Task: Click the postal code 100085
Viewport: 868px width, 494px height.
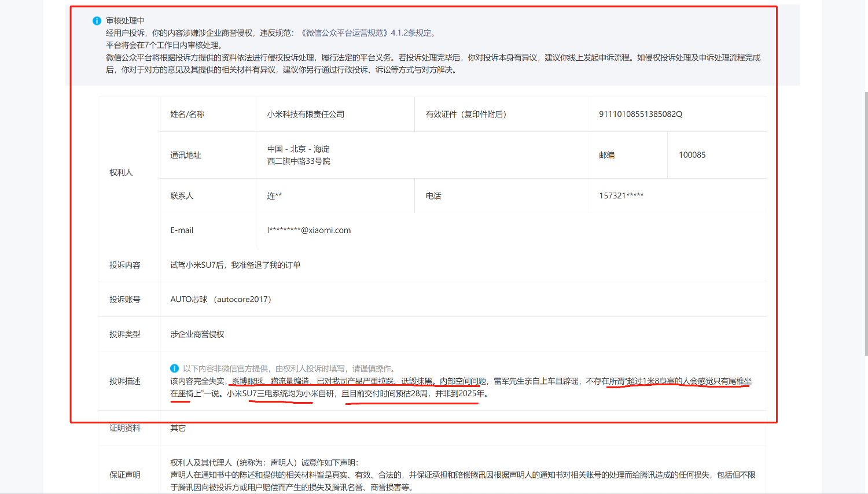Action: tap(692, 155)
